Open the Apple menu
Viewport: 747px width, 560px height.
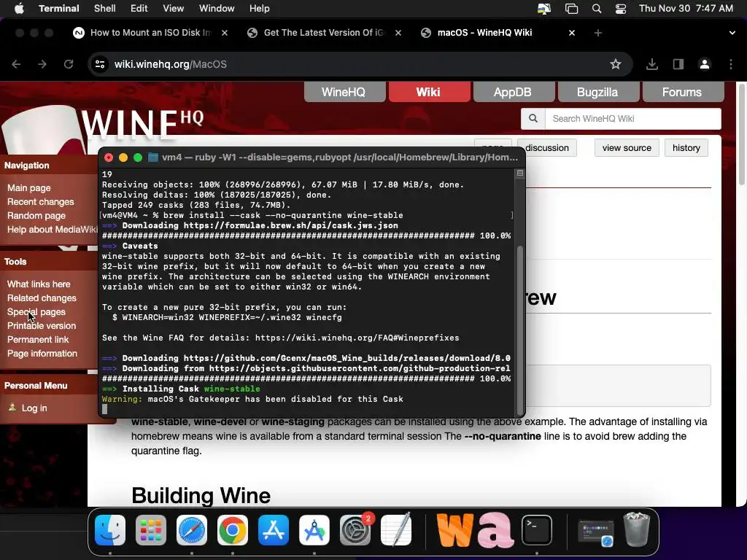point(19,9)
